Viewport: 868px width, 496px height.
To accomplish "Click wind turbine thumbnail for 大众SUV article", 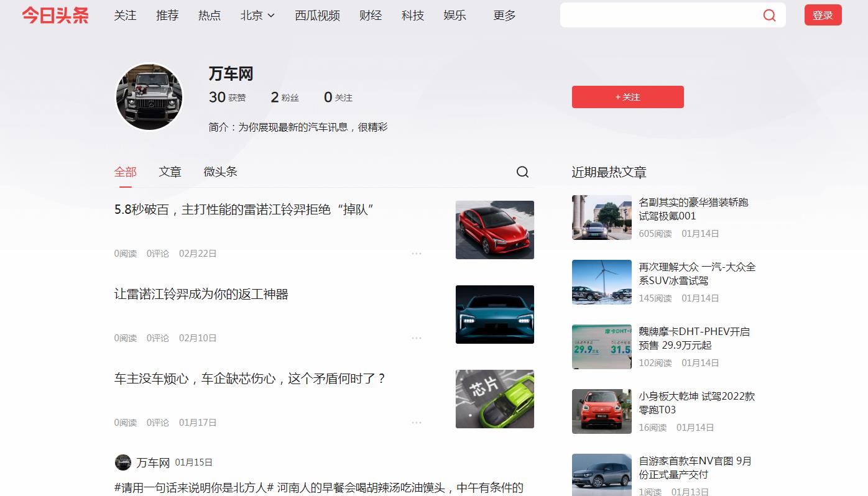I will [x=602, y=282].
